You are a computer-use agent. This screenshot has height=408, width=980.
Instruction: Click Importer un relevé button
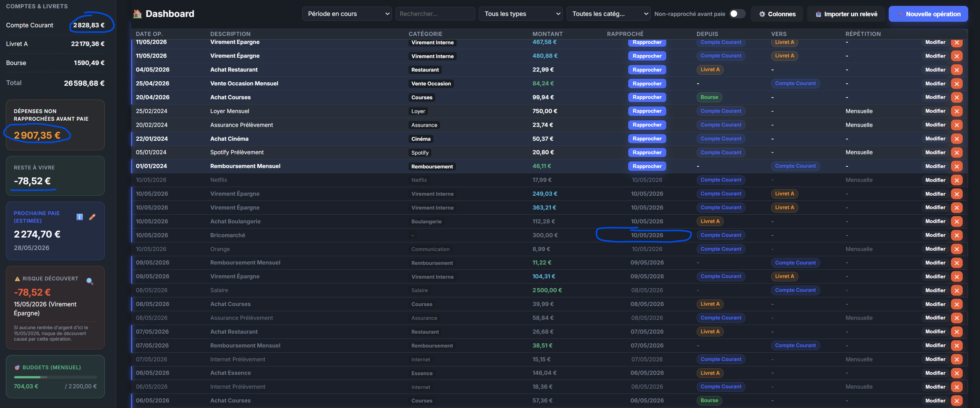(x=846, y=14)
